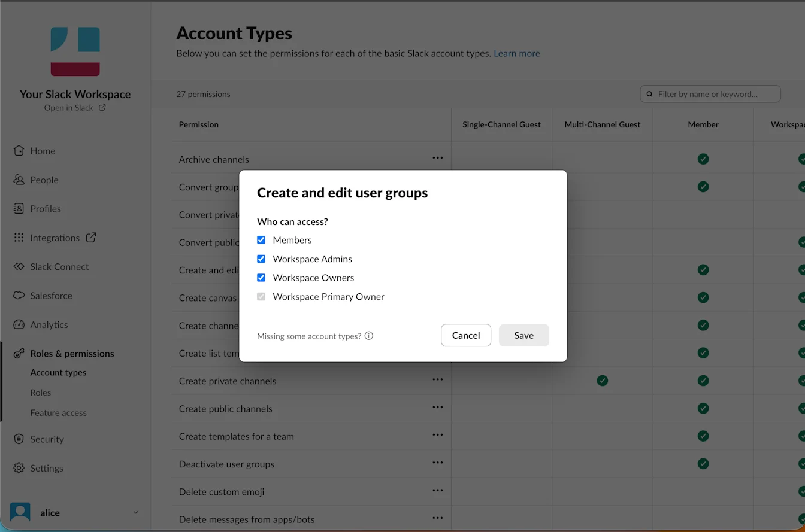Select the Roles sub-item
Screen dimensions: 805x532
pos(41,393)
